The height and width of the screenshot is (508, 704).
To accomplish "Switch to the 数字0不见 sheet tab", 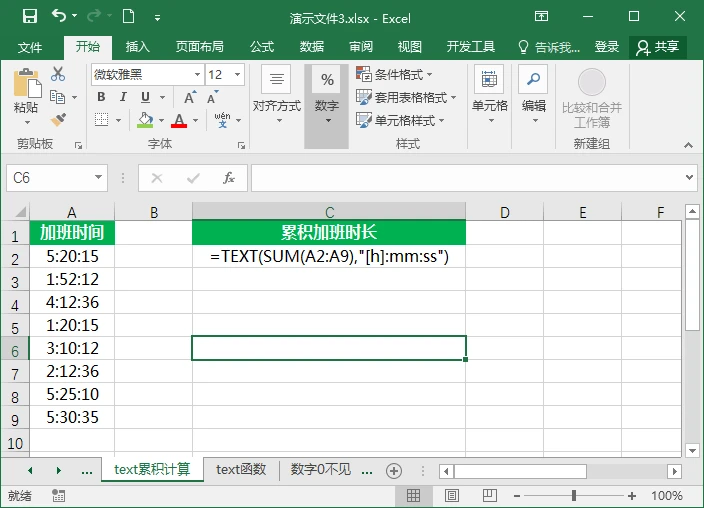I will click(x=320, y=469).
